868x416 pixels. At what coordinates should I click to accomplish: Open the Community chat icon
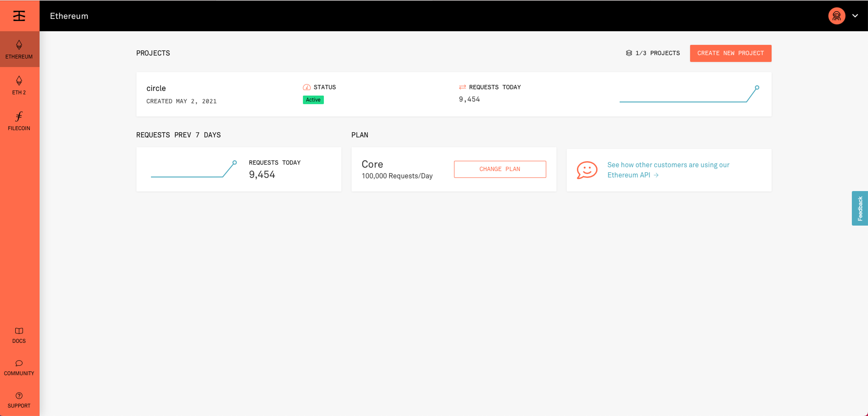click(19, 363)
